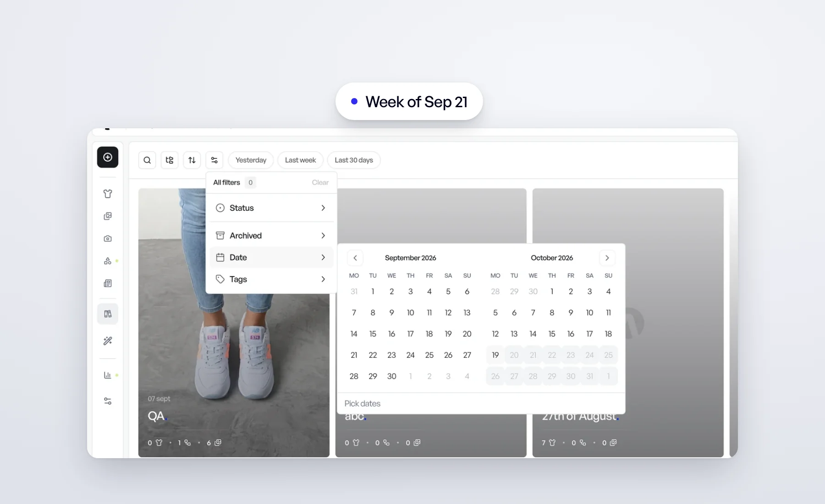Image resolution: width=825 pixels, height=504 pixels.
Task: Select September 15 in the calendar
Action: coord(373,334)
